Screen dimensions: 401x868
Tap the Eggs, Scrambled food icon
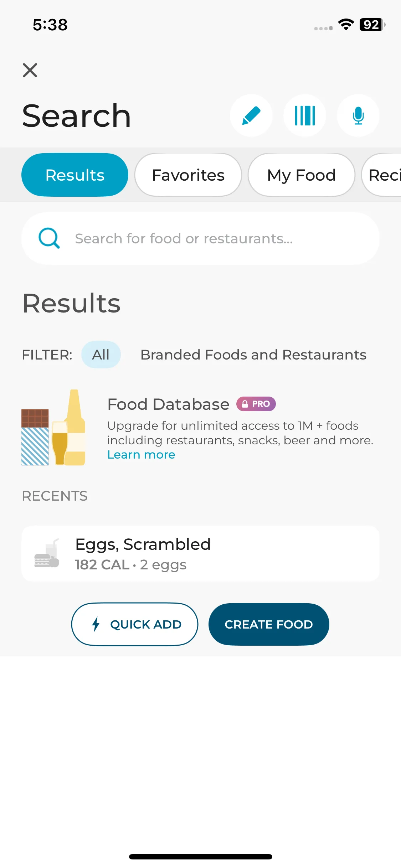point(47,553)
